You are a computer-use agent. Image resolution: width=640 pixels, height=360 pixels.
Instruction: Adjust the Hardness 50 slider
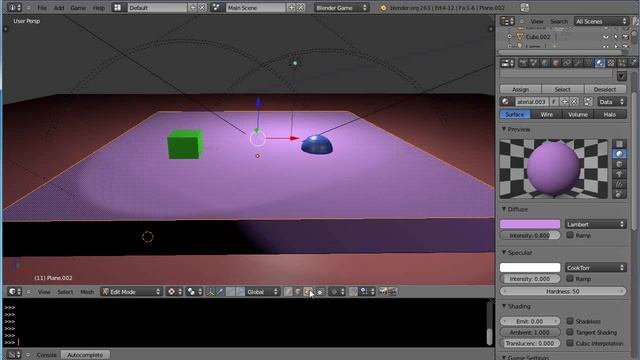(x=563, y=291)
